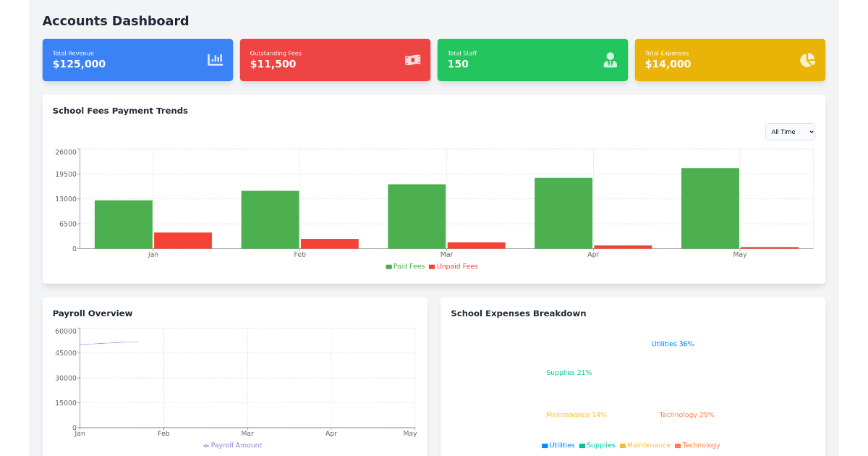Click the staff person icon on Total Staff card
Viewport: 868px width, 456px height.
(x=610, y=59)
